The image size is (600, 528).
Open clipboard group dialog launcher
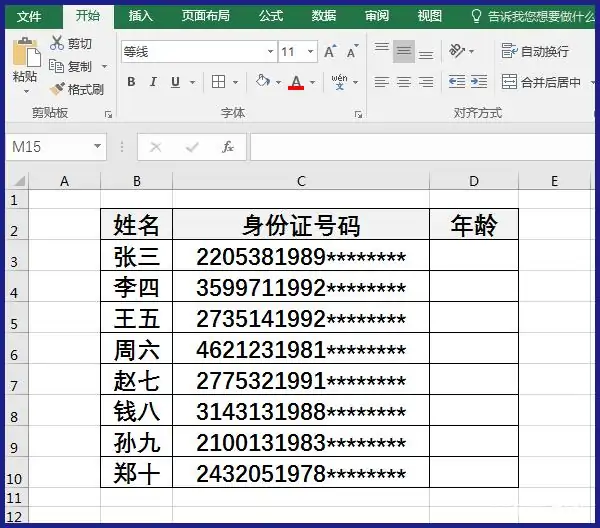tap(108, 114)
